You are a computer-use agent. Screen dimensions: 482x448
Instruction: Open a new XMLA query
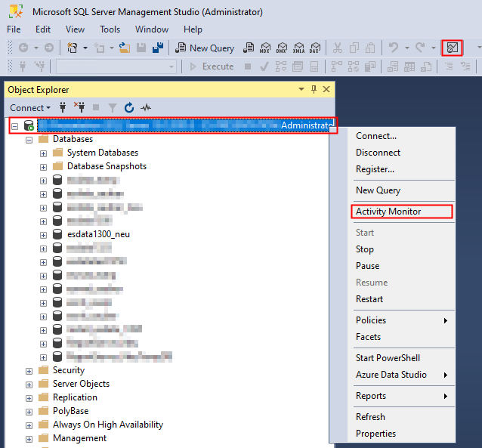[298, 48]
